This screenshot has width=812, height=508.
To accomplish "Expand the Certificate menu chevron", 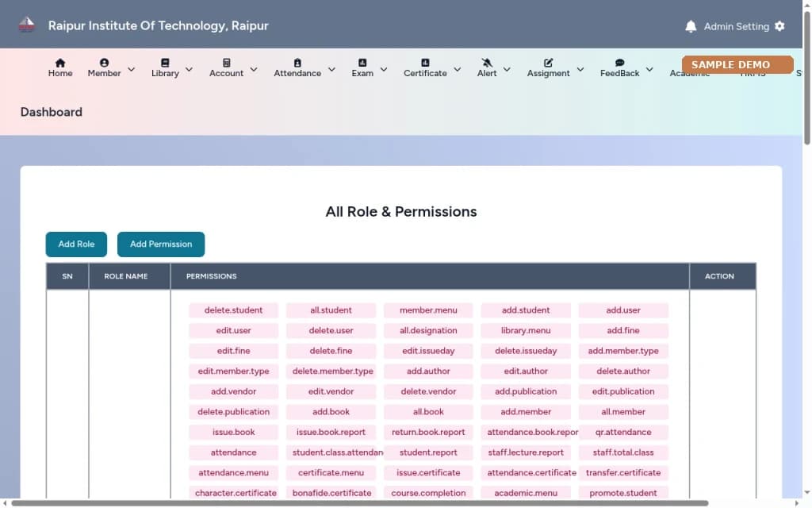I will (458, 69).
